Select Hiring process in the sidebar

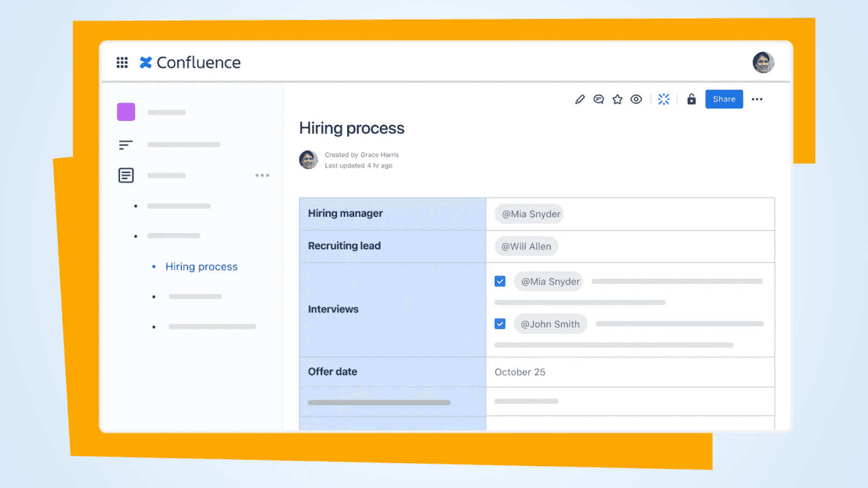coord(201,266)
